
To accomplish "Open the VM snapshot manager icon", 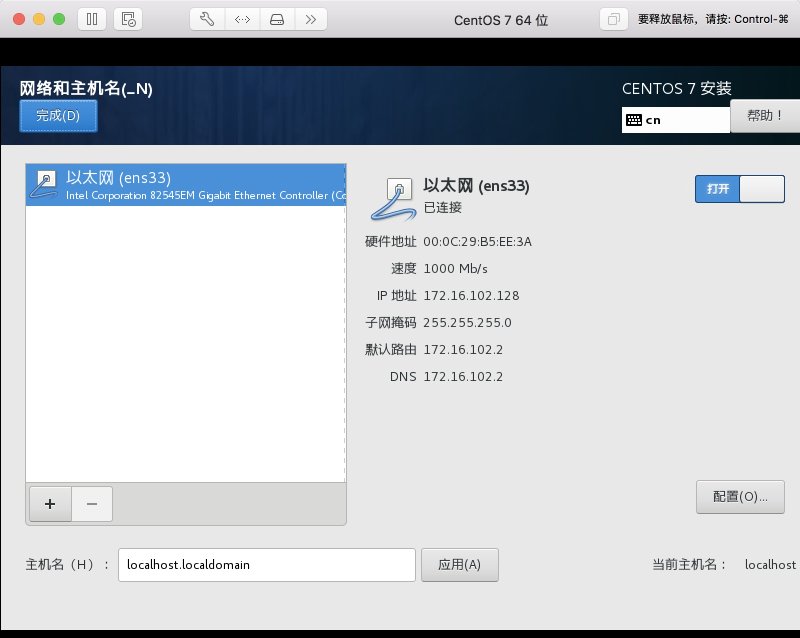I will click(128, 19).
